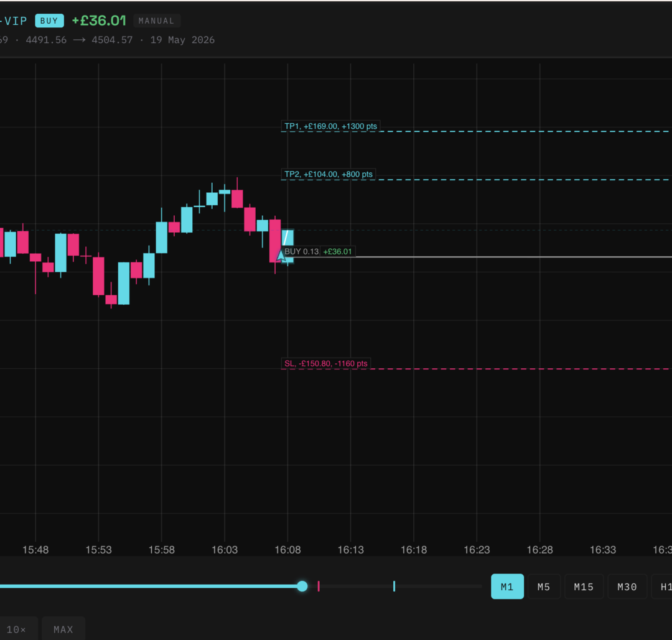Screen dimensions: 672x640
Task: Click the MANUAL tag
Action: [156, 21]
